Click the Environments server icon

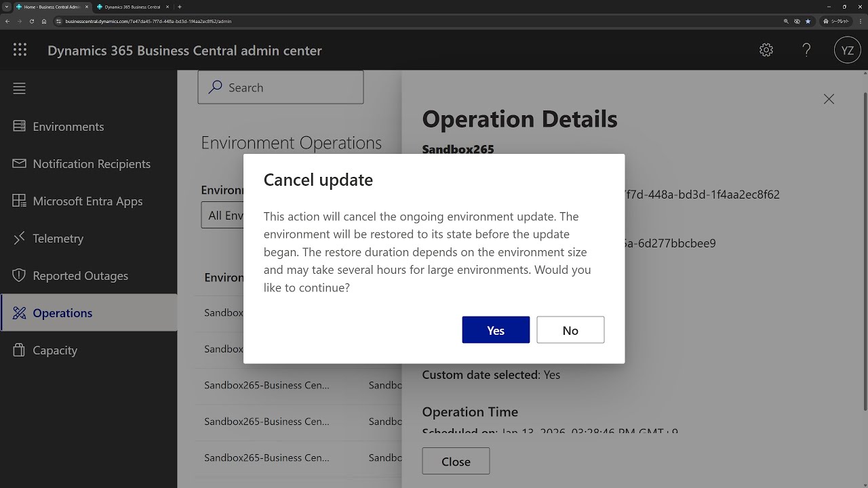[x=19, y=126]
